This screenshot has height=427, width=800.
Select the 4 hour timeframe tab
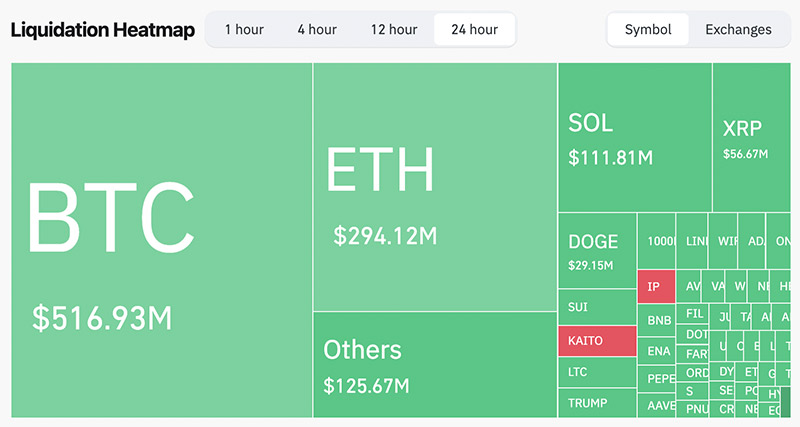point(317,30)
